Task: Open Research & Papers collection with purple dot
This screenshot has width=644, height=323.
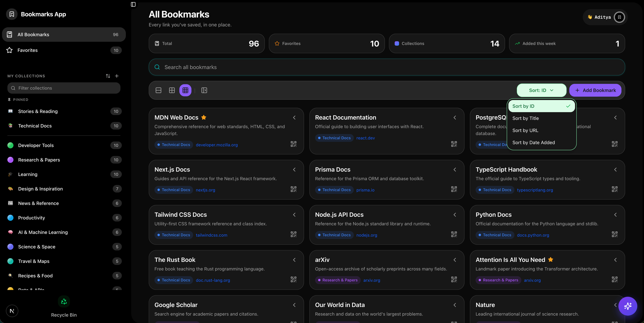Action: point(64,160)
